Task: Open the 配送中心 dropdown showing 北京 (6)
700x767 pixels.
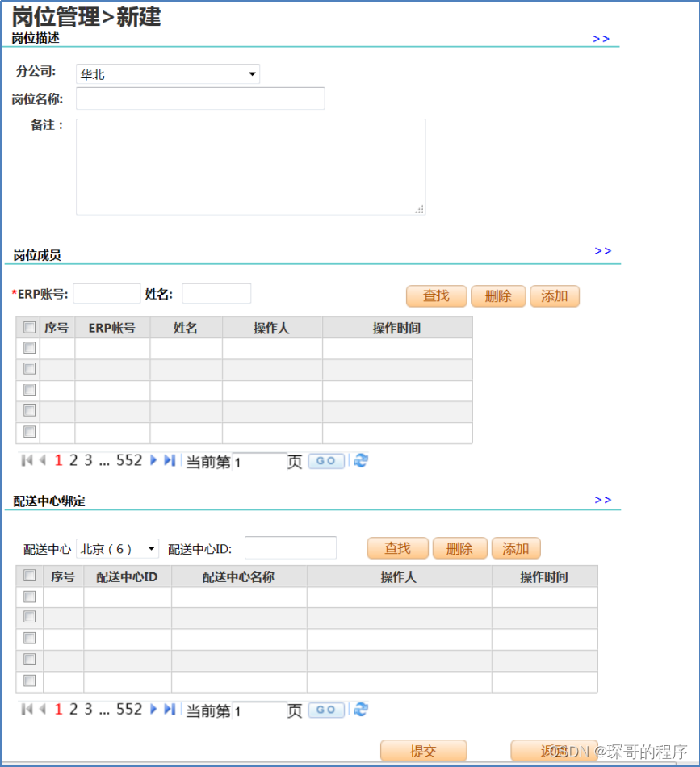Action: 117,549
